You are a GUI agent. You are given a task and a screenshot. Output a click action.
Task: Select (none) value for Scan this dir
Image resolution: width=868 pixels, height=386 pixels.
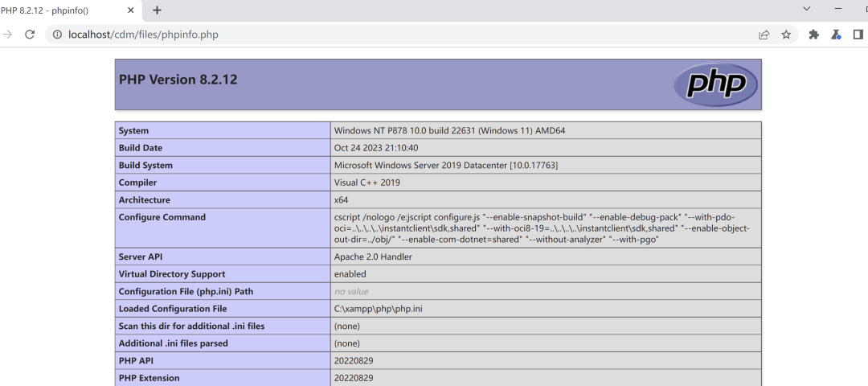click(347, 326)
